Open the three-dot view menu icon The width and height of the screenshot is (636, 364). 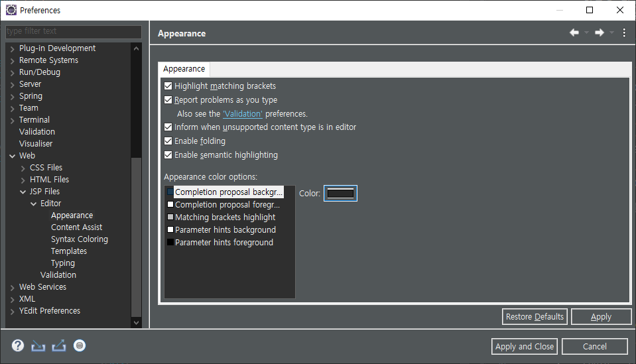pos(624,33)
